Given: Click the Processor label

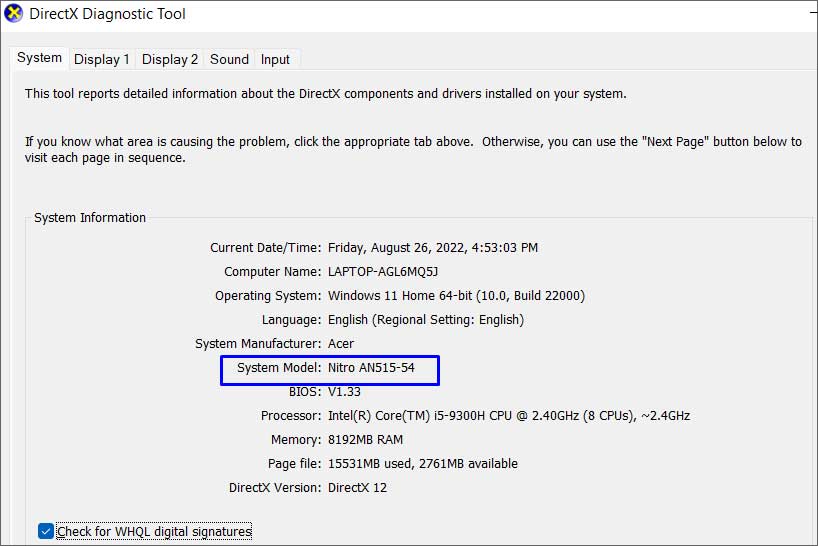Looking at the screenshot, I should pos(291,416).
